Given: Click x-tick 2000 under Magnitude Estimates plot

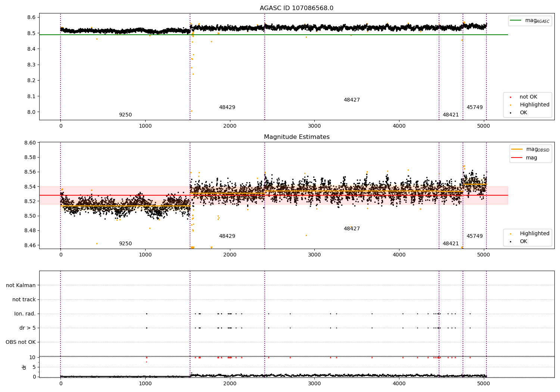Looking at the screenshot, I should coord(230,255).
